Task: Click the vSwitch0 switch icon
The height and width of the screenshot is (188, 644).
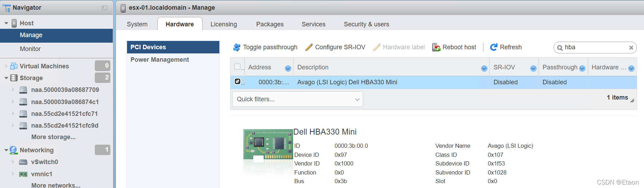Action: (23, 162)
